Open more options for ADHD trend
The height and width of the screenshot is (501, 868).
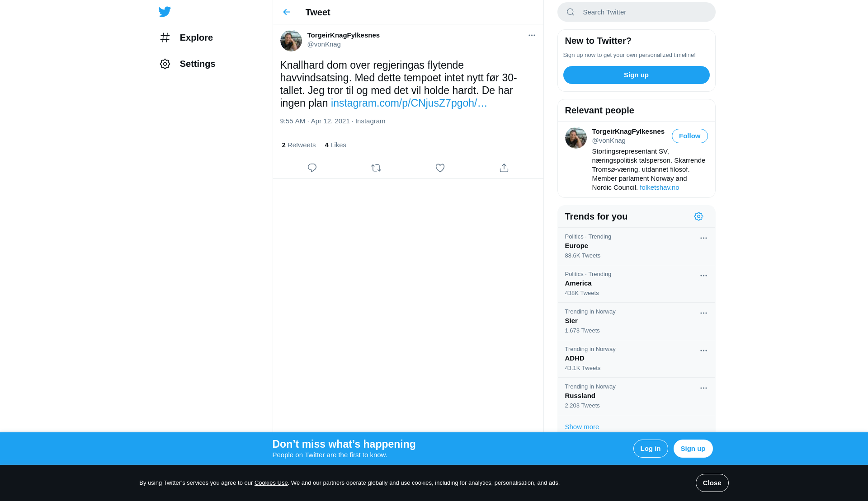(703, 351)
